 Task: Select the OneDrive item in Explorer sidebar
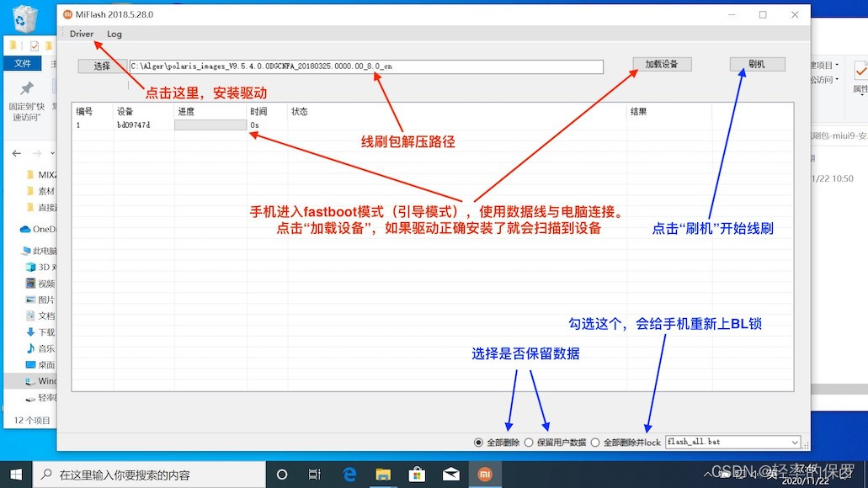point(38,229)
